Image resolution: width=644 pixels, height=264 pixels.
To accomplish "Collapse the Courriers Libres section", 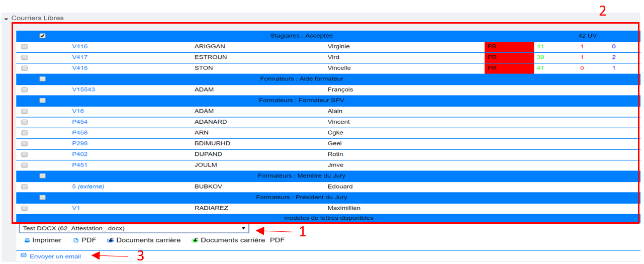I will [6, 19].
